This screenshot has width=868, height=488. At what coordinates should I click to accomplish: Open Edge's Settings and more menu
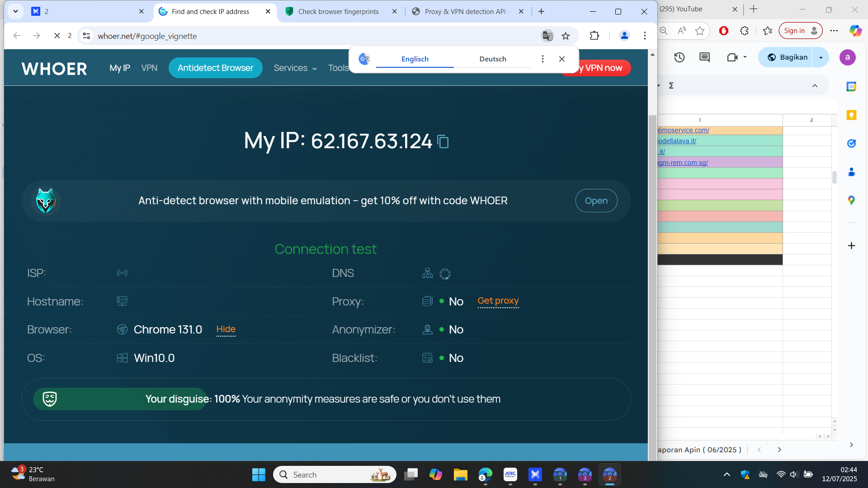click(834, 31)
